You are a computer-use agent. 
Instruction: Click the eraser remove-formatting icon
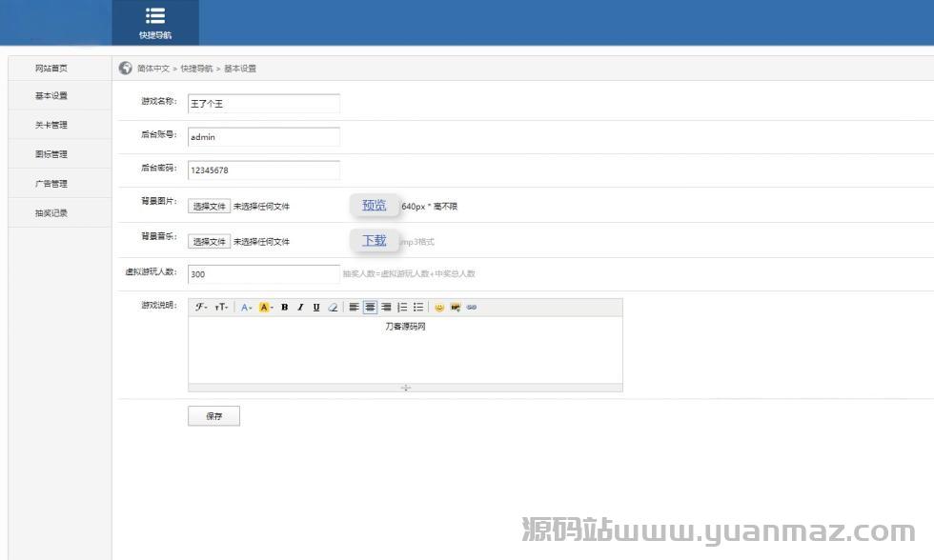click(x=333, y=308)
